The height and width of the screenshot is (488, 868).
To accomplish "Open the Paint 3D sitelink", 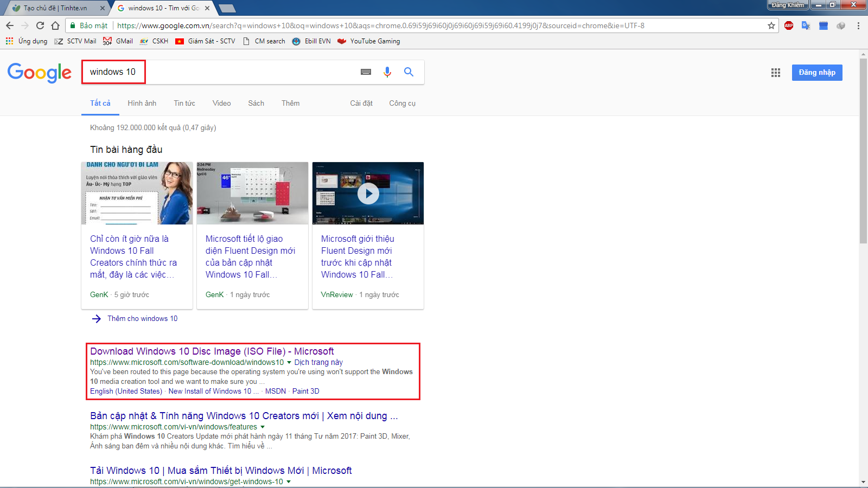I will click(x=306, y=391).
